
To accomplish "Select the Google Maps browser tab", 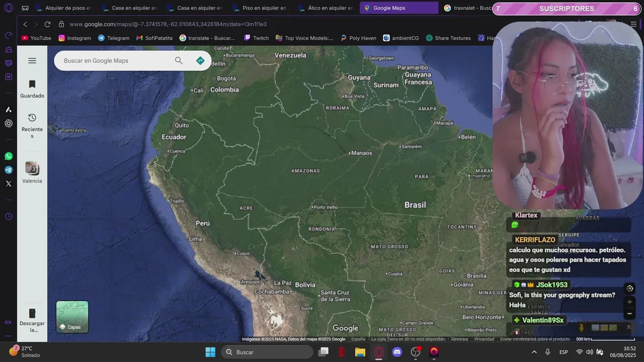I will 398,8.
